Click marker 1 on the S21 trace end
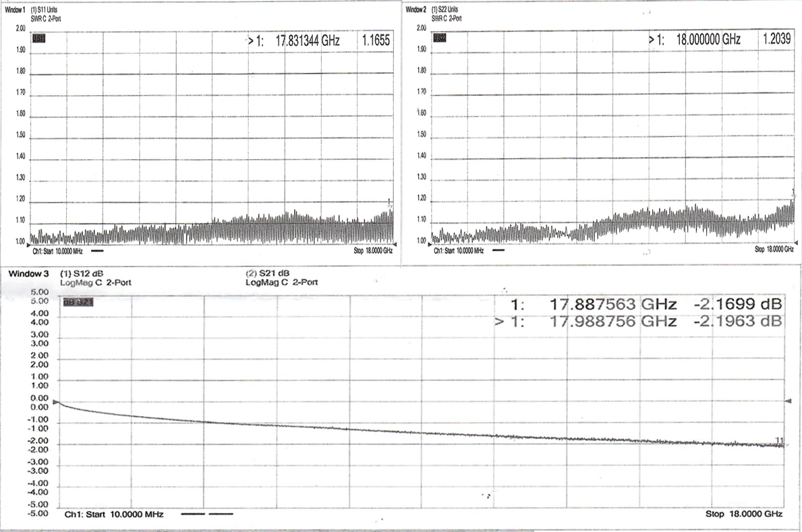The height and width of the screenshot is (532, 802). pyautogui.click(x=779, y=441)
